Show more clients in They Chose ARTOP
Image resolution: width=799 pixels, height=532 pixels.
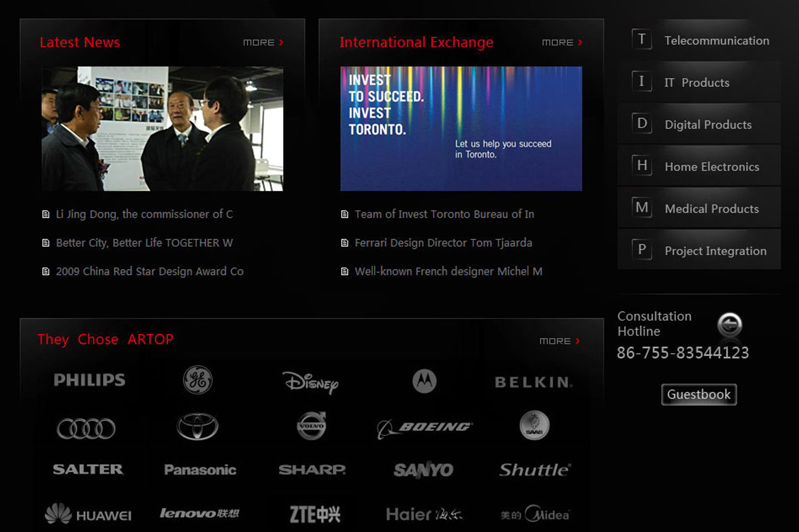click(x=559, y=341)
